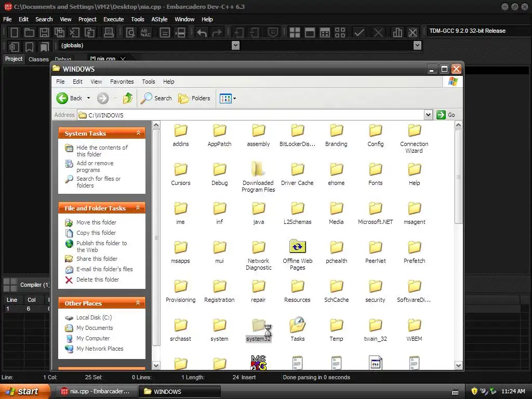Open the (globals) scope dropdown in Dev-C++

(x=235, y=46)
